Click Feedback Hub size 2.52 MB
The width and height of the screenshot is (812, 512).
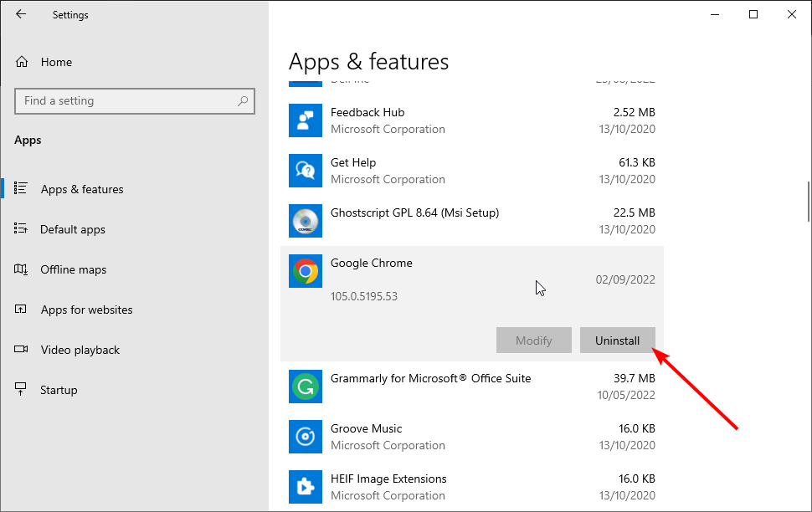[635, 112]
